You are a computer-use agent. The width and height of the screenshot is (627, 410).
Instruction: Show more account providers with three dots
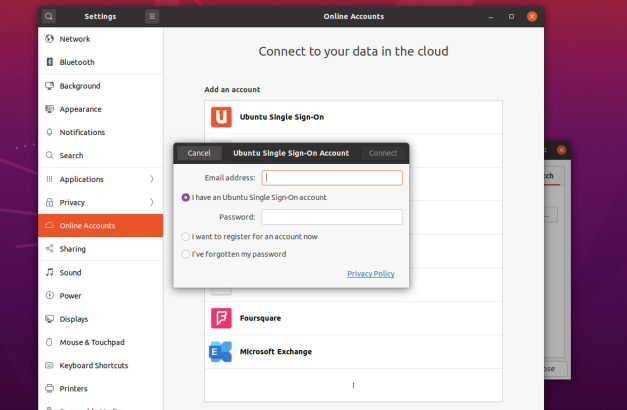[353, 385]
